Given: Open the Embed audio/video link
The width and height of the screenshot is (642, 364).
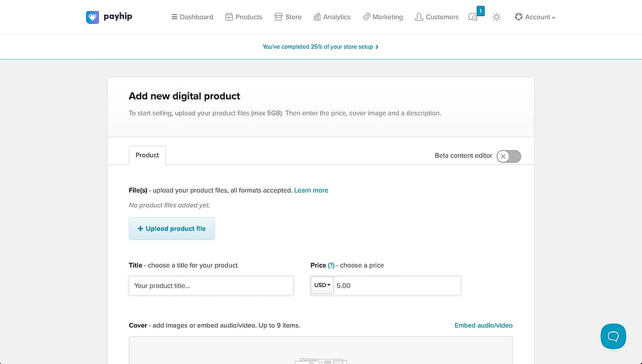Looking at the screenshot, I should 483,325.
